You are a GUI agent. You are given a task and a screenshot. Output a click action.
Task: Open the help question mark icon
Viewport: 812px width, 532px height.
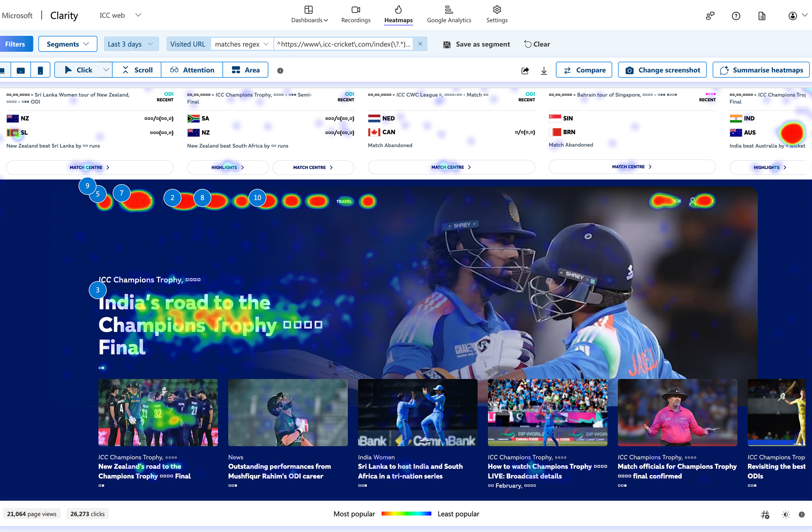pyautogui.click(x=736, y=16)
